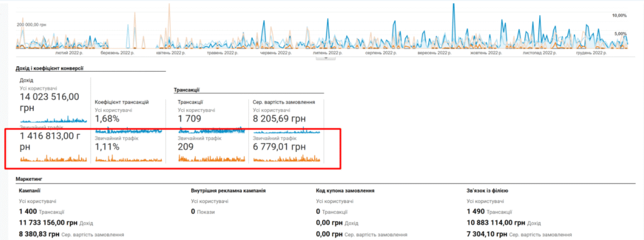
Task: Click affiliation average order 7 304,10 грн
Action: pyautogui.click(x=519, y=234)
